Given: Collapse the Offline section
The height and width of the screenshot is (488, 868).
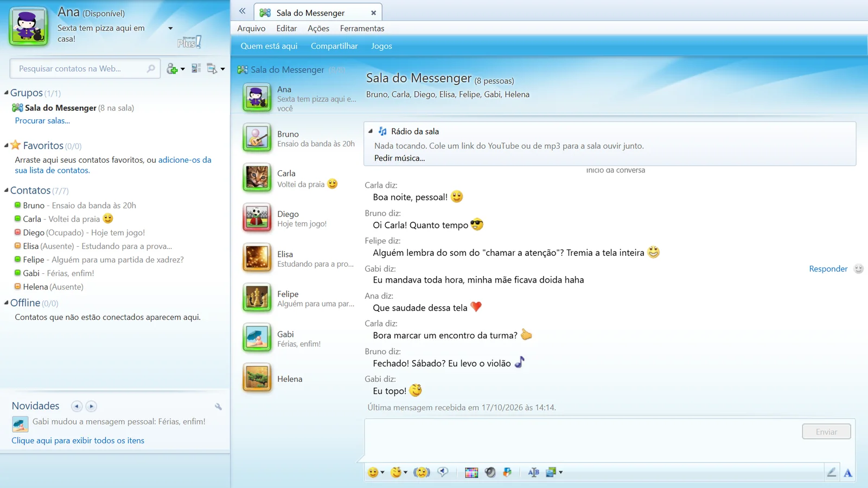Looking at the screenshot, I should (x=6, y=303).
